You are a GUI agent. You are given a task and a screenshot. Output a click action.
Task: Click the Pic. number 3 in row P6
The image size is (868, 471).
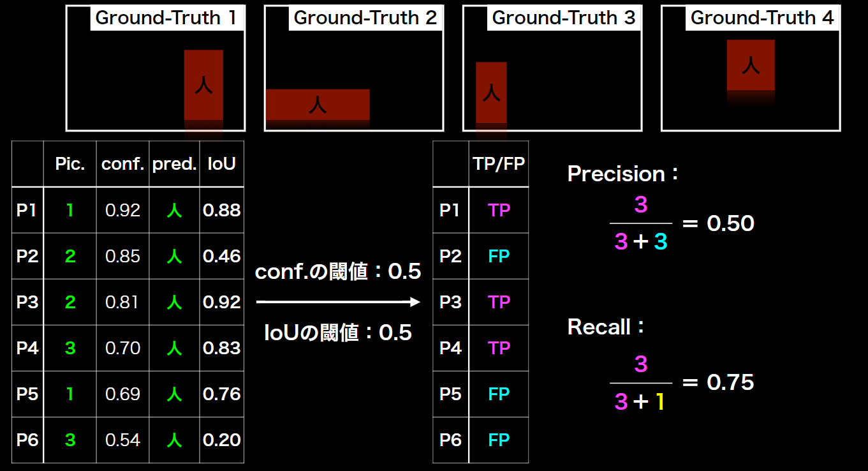point(70,440)
